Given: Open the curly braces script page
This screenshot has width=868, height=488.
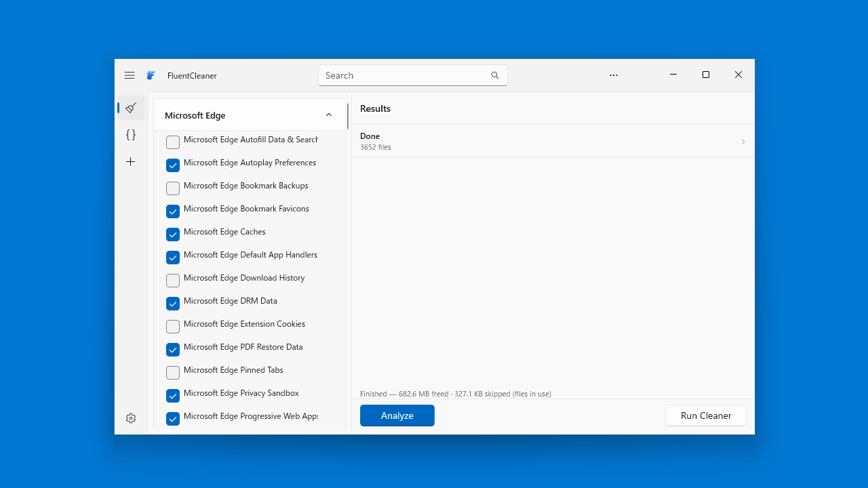Looking at the screenshot, I should pyautogui.click(x=131, y=135).
